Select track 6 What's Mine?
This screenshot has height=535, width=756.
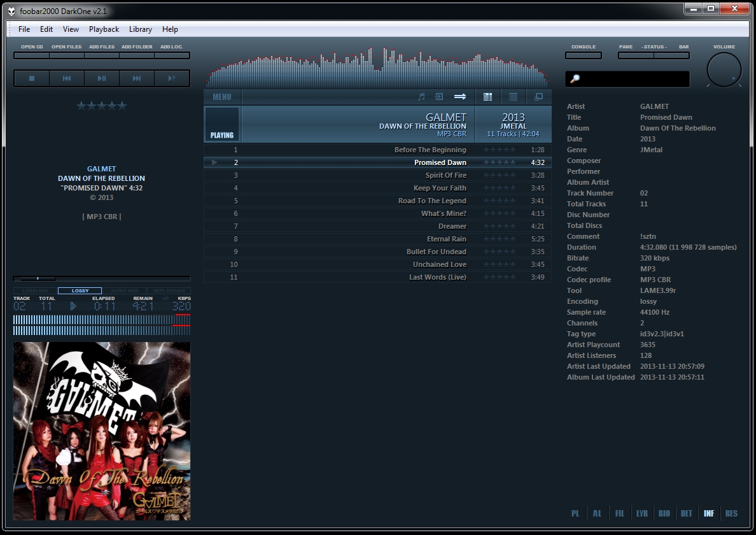(377, 213)
